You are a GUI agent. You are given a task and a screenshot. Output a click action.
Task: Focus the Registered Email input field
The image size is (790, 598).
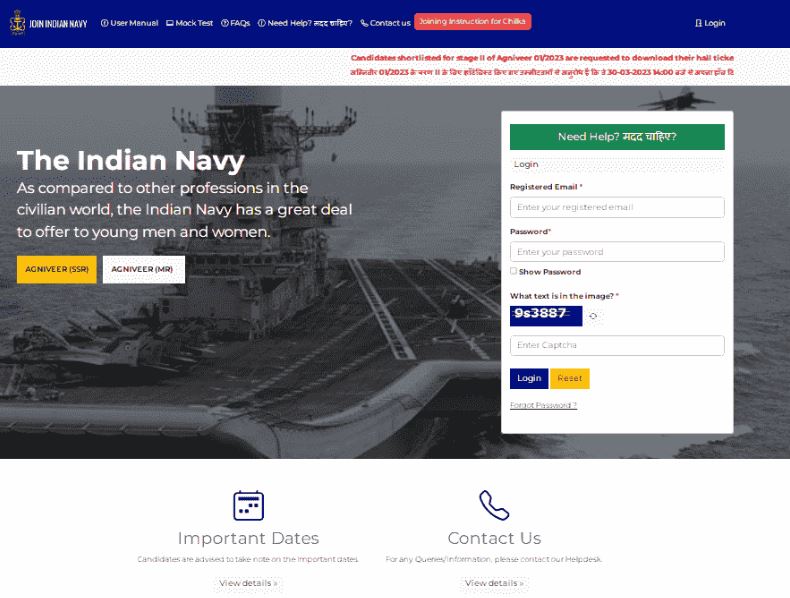pos(617,207)
